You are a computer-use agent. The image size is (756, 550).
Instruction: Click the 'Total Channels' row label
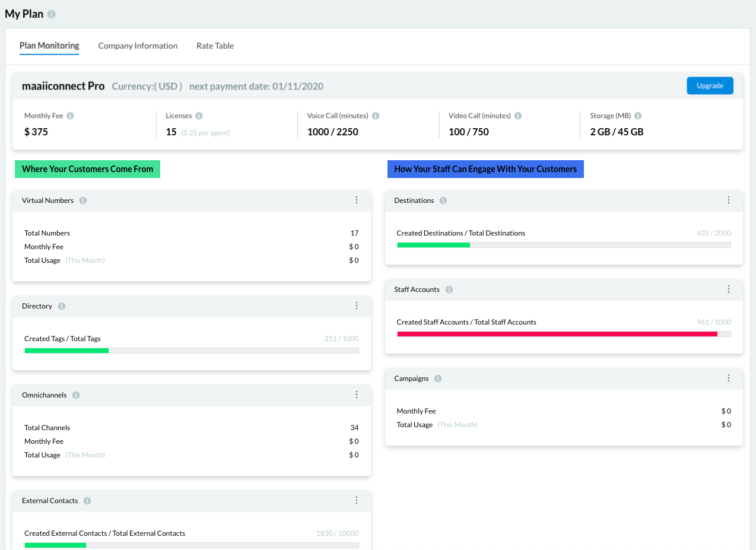(47, 428)
